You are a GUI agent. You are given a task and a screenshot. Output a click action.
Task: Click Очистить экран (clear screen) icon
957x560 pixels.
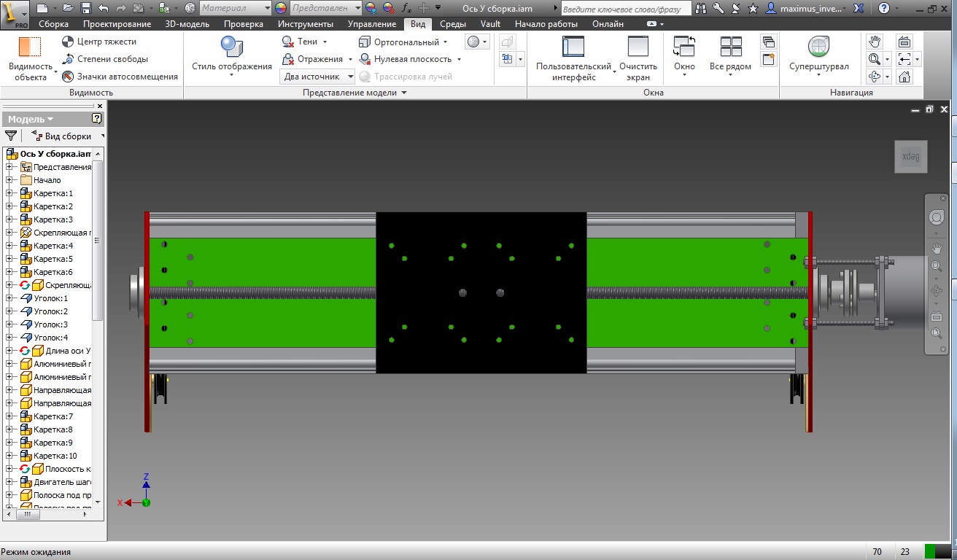(638, 47)
